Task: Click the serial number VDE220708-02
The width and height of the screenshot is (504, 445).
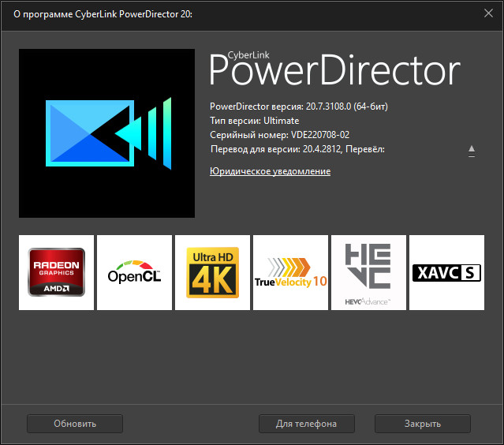Action: 320,135
